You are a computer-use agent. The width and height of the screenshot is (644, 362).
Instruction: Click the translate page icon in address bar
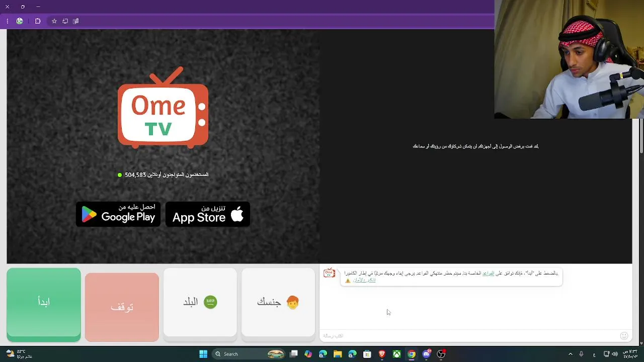76,21
